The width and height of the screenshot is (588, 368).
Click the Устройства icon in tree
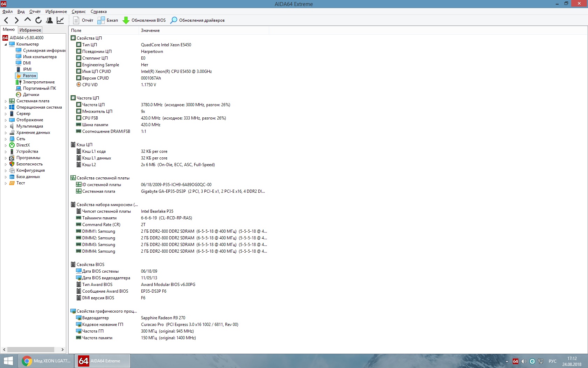click(x=12, y=151)
